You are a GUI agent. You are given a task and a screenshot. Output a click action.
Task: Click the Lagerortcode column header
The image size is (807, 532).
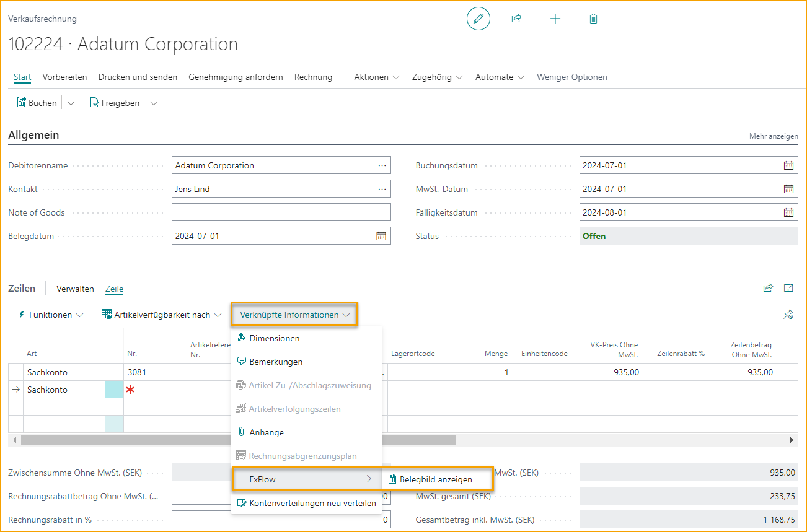point(413,354)
